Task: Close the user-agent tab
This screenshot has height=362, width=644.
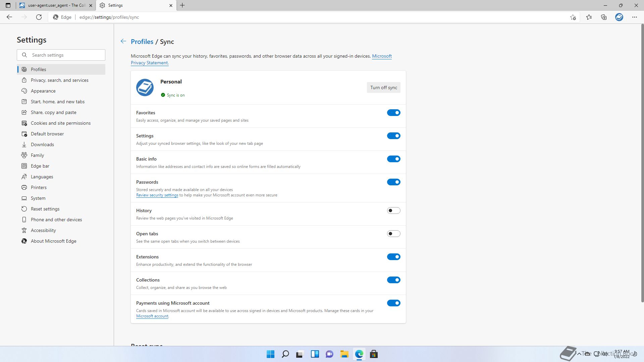Action: pos(91,5)
